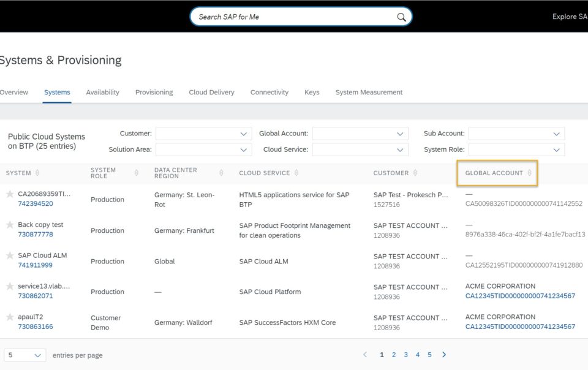588x370 pixels.
Task: Open the Availability tab
Action: [102, 92]
